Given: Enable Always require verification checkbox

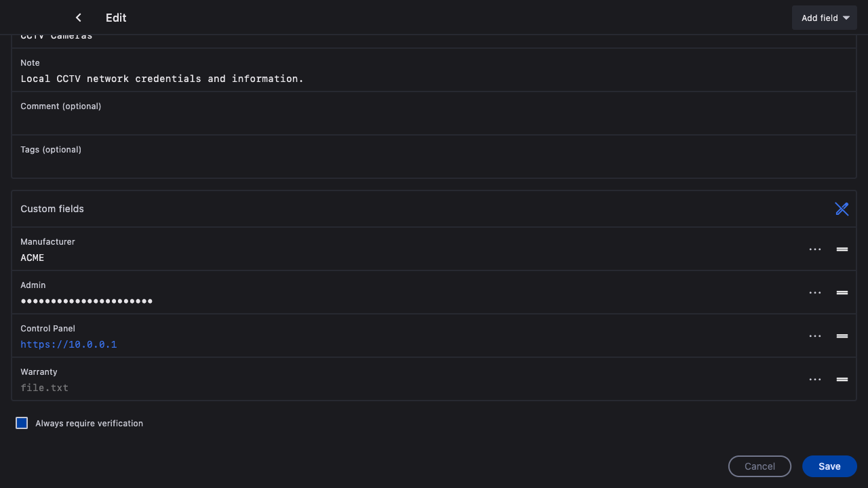Looking at the screenshot, I should pos(22,423).
